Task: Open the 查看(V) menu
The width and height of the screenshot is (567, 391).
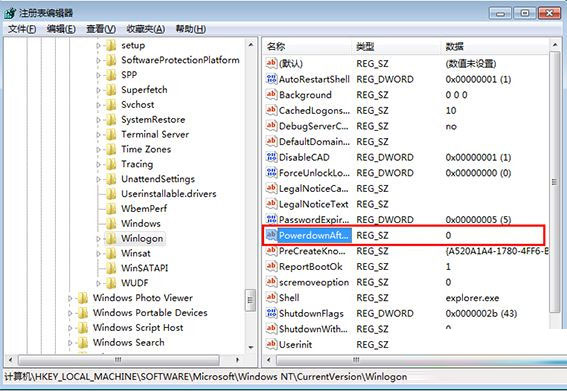Action: tap(101, 29)
